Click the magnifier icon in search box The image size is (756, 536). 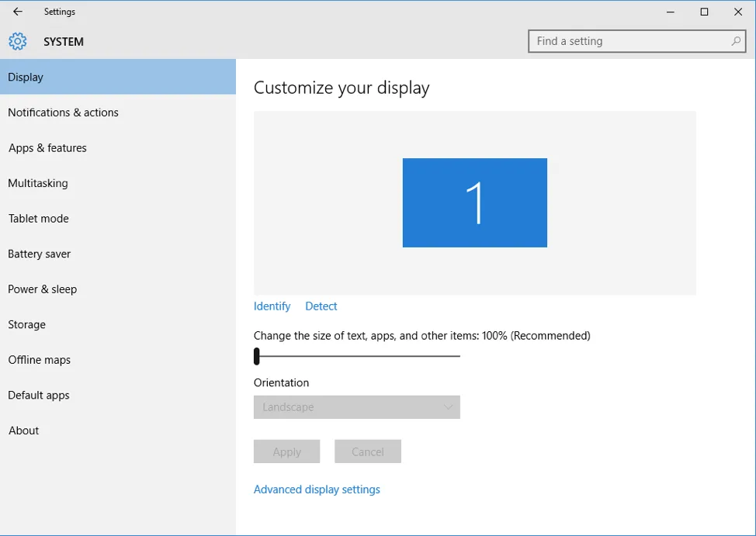tap(736, 40)
